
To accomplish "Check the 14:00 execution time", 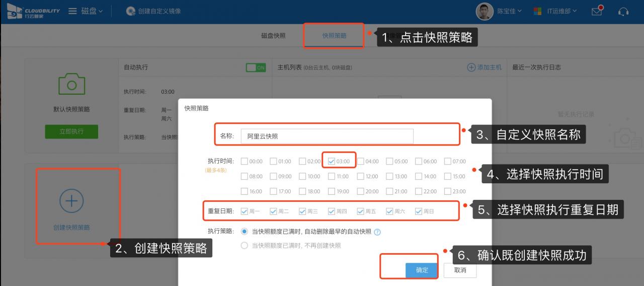I will pyautogui.click(x=419, y=177).
